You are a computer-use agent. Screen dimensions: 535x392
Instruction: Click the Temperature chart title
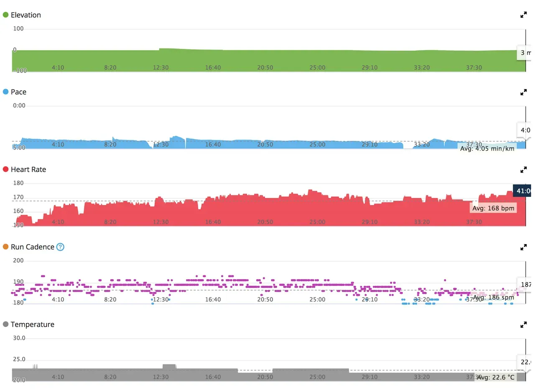click(33, 324)
